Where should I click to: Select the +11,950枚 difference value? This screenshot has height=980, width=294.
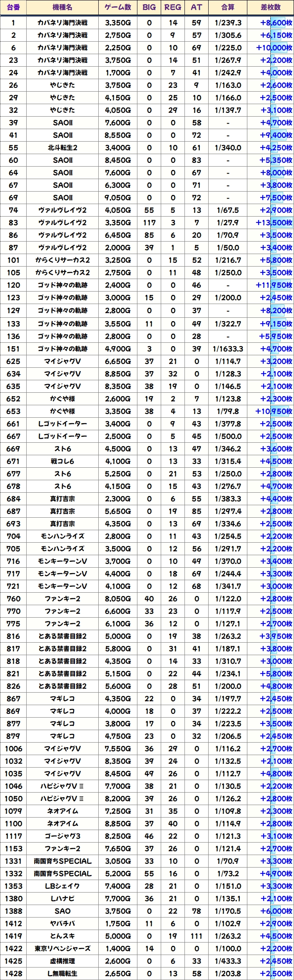pos(274,285)
